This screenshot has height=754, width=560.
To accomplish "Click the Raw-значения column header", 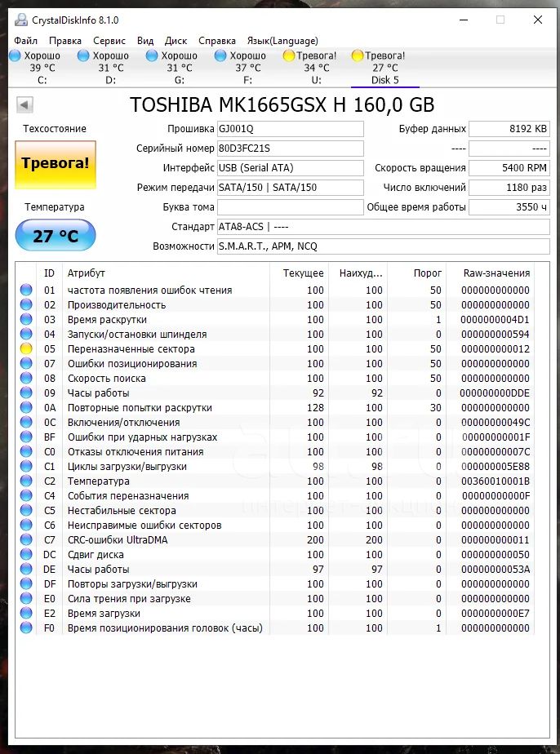I will coord(496,273).
